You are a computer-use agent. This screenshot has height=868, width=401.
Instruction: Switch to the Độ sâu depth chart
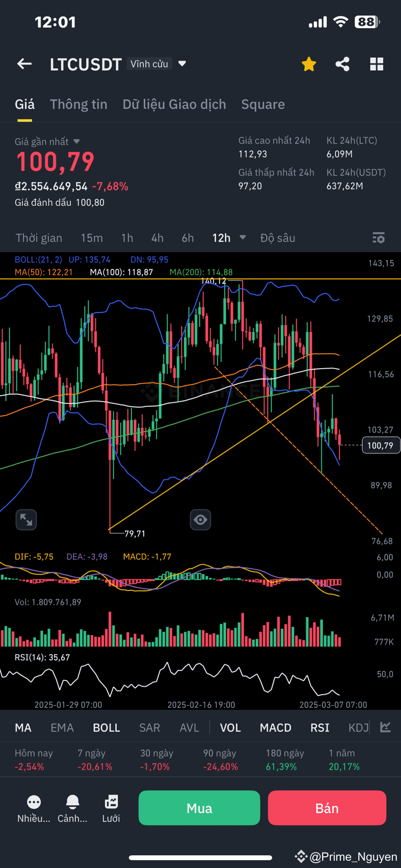tap(278, 238)
